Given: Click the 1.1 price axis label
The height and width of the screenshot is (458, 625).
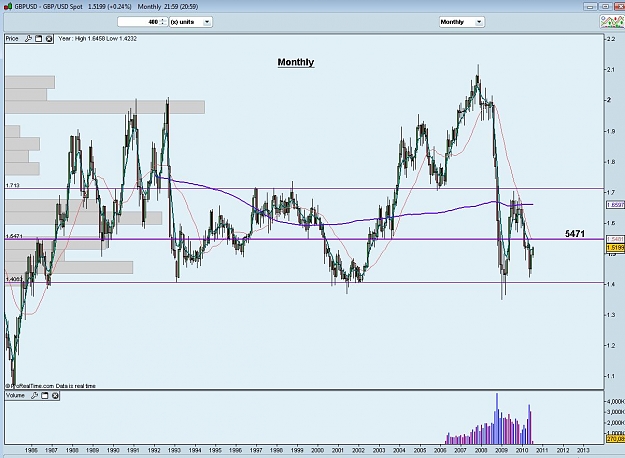Looking at the screenshot, I should pos(611,376).
